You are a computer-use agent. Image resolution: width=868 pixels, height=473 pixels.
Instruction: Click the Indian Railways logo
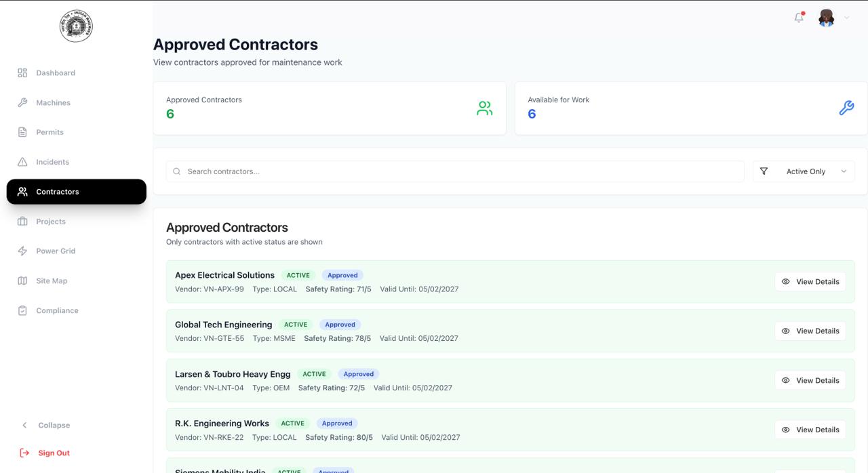coord(76,26)
